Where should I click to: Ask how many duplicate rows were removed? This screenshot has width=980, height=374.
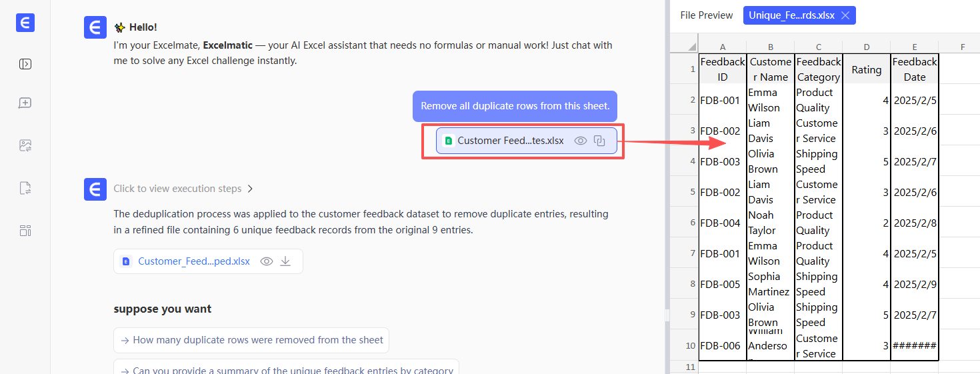[x=251, y=340]
